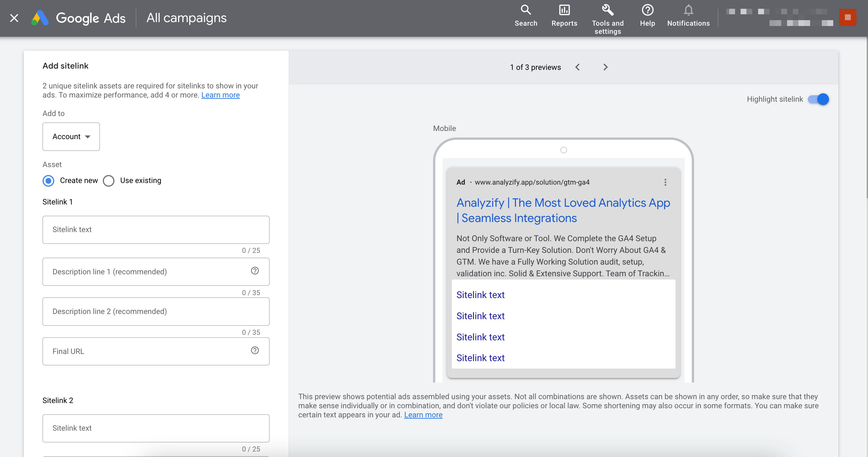Go to next ad preview
The image size is (868, 457).
click(x=605, y=67)
